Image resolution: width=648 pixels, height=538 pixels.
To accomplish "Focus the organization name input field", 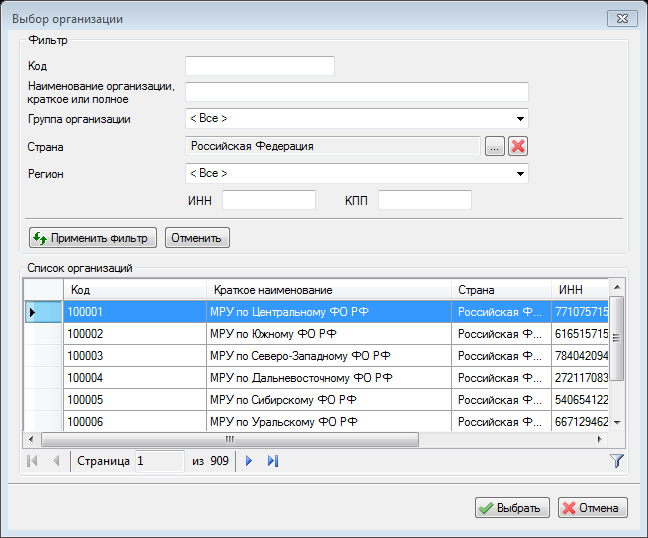I will coord(357,92).
